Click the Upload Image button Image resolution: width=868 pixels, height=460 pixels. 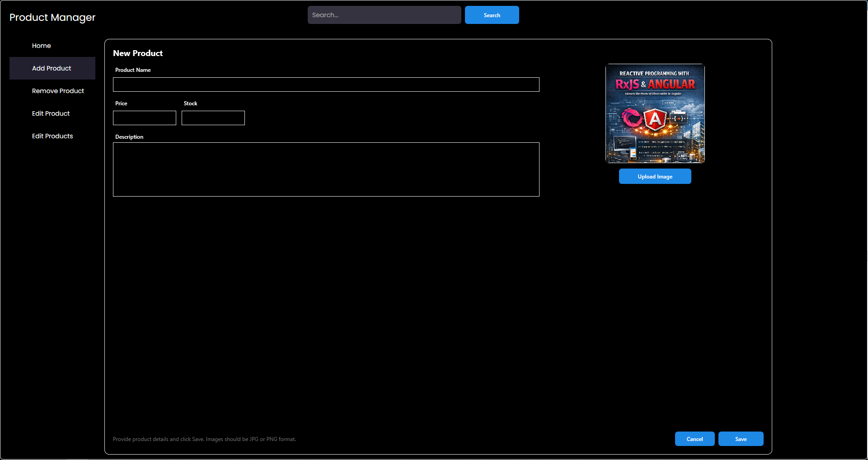655,176
